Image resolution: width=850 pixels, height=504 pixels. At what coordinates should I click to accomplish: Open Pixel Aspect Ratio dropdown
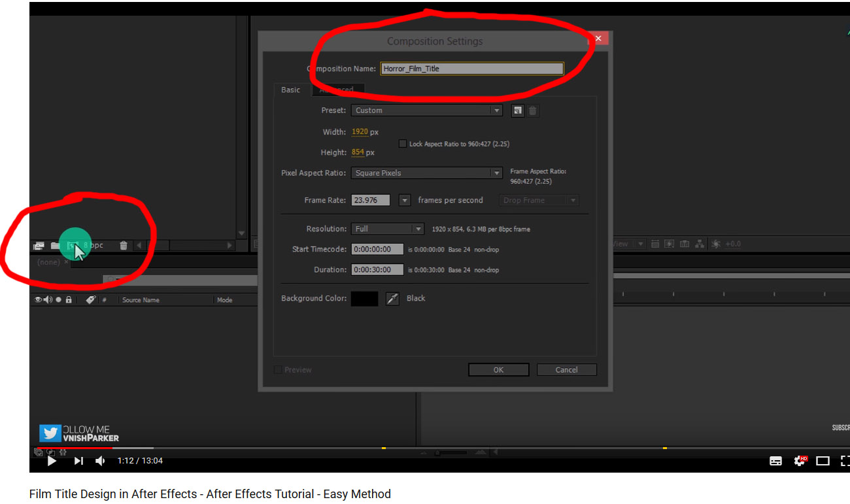click(x=426, y=173)
